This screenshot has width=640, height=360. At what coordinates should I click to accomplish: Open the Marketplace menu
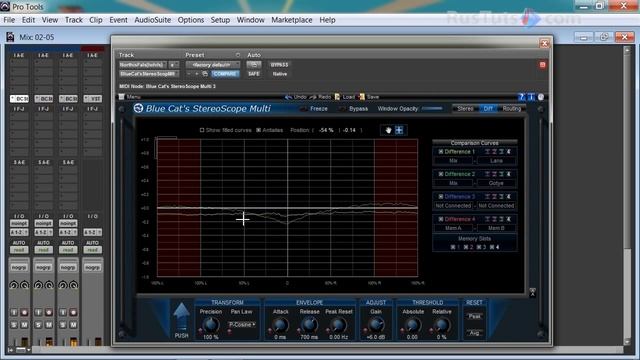tap(292, 20)
